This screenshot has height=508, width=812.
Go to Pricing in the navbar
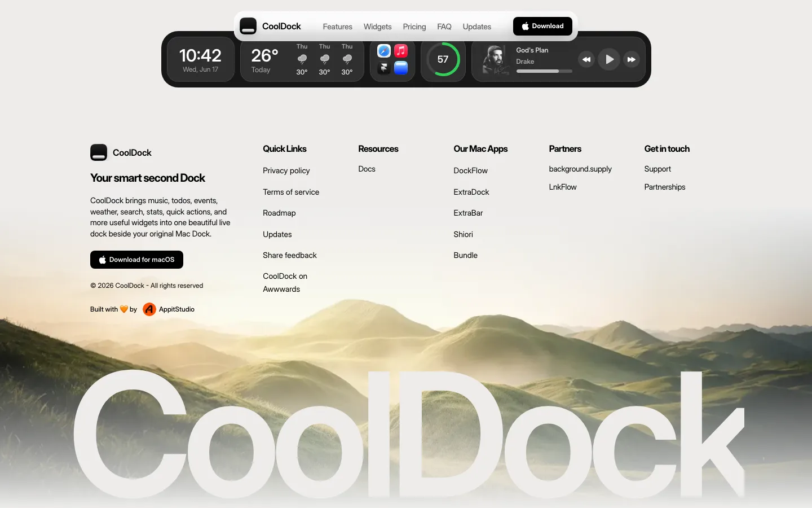point(414,27)
